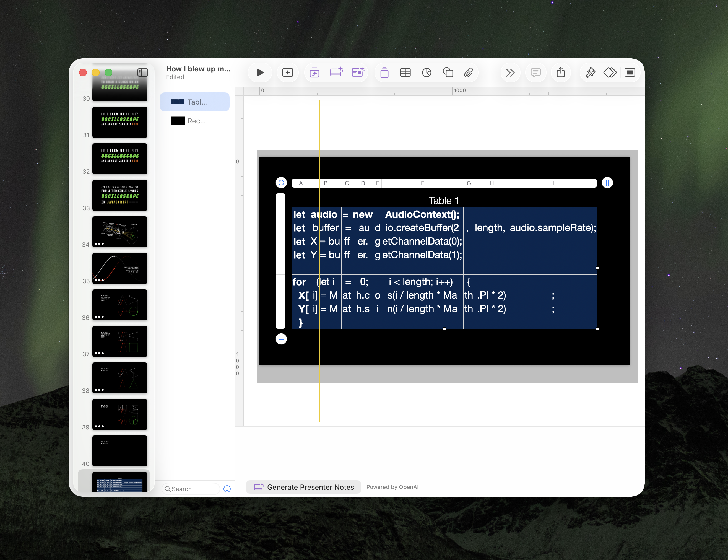The height and width of the screenshot is (560, 728).
Task: Click the add-rows handle below the table
Action: [x=281, y=339]
